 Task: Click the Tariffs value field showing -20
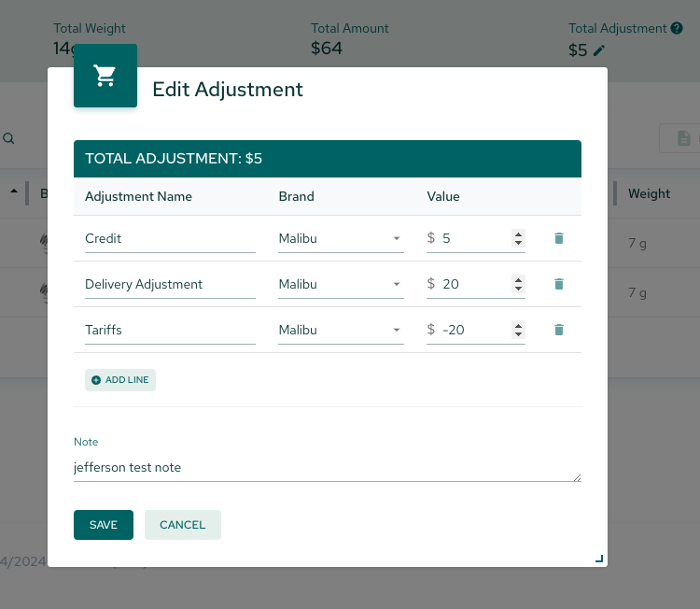[474, 331]
